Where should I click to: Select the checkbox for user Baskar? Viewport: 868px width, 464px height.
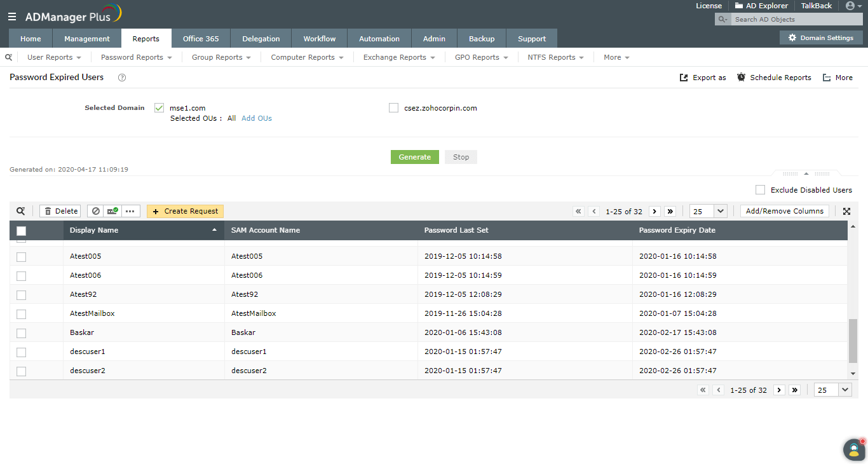point(21,333)
